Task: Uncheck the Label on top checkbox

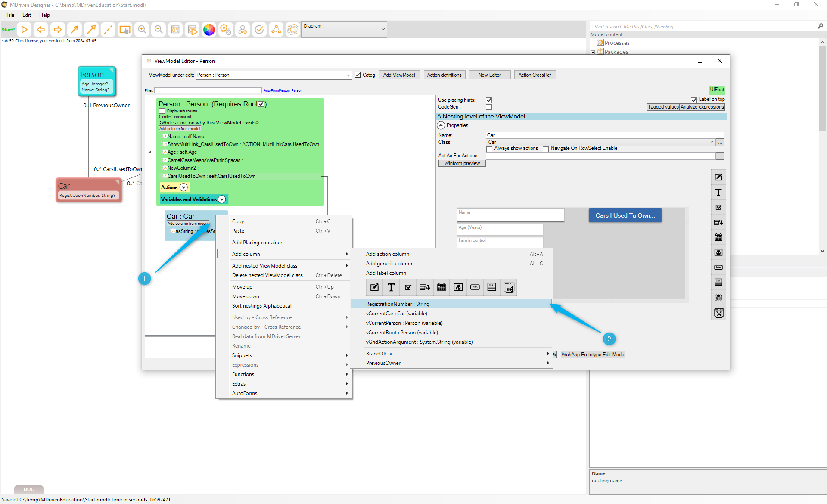Action: point(694,100)
